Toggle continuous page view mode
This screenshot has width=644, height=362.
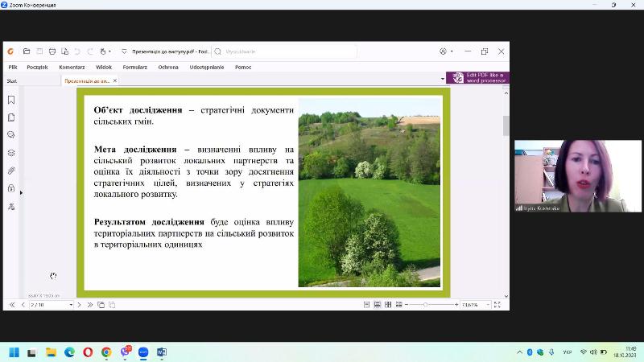tap(376, 305)
